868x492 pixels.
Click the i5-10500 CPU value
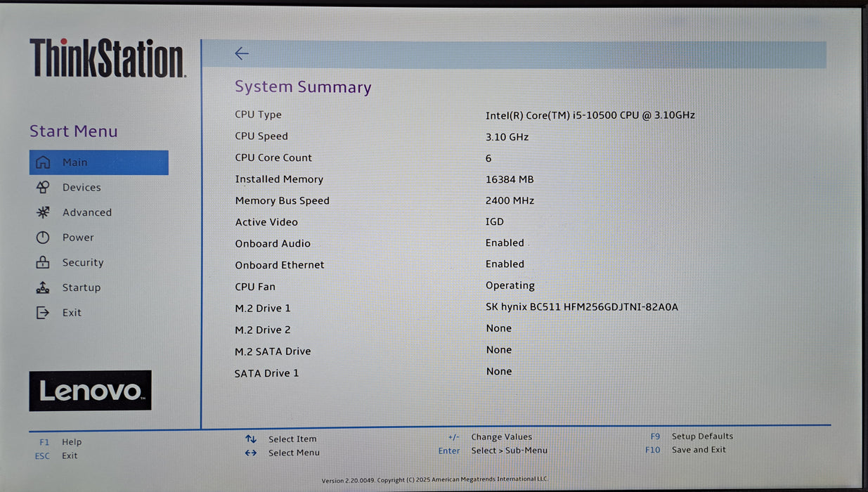pos(590,115)
